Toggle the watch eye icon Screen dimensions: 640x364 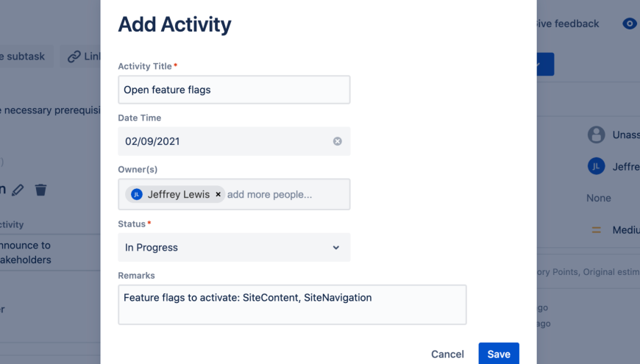[x=630, y=24]
